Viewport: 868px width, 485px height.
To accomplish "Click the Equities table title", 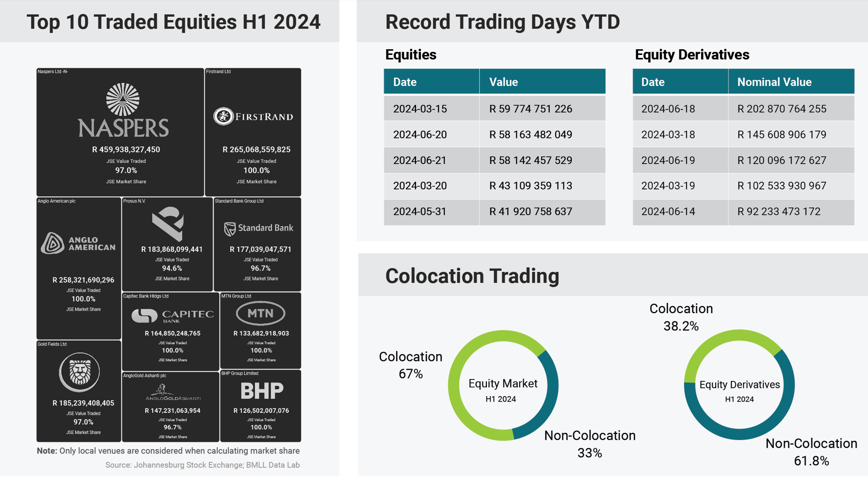I will pyautogui.click(x=411, y=54).
